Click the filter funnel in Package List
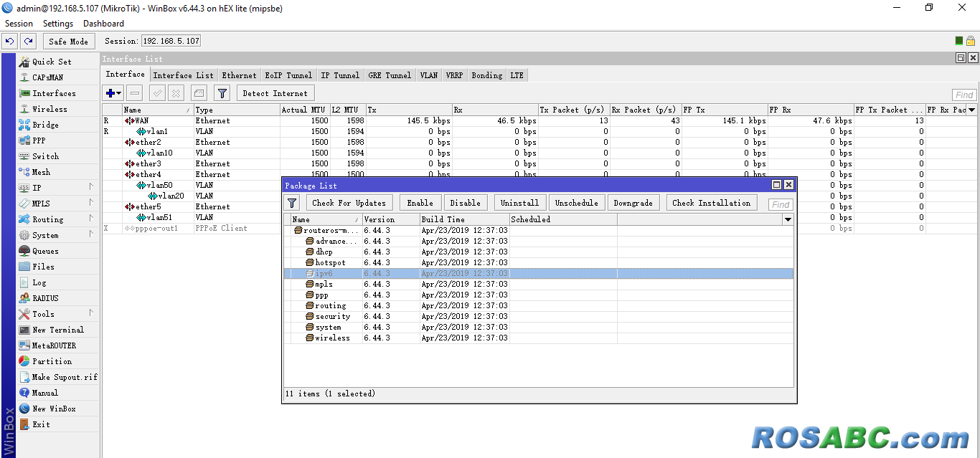 coord(292,203)
